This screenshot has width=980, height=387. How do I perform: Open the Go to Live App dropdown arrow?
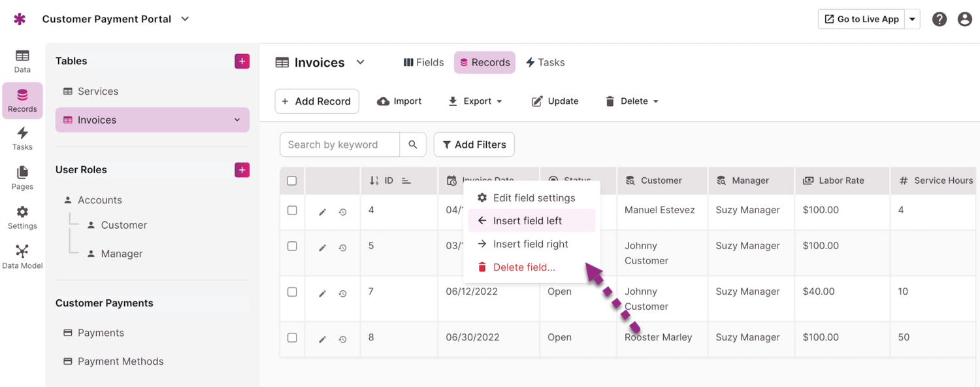[x=913, y=19]
